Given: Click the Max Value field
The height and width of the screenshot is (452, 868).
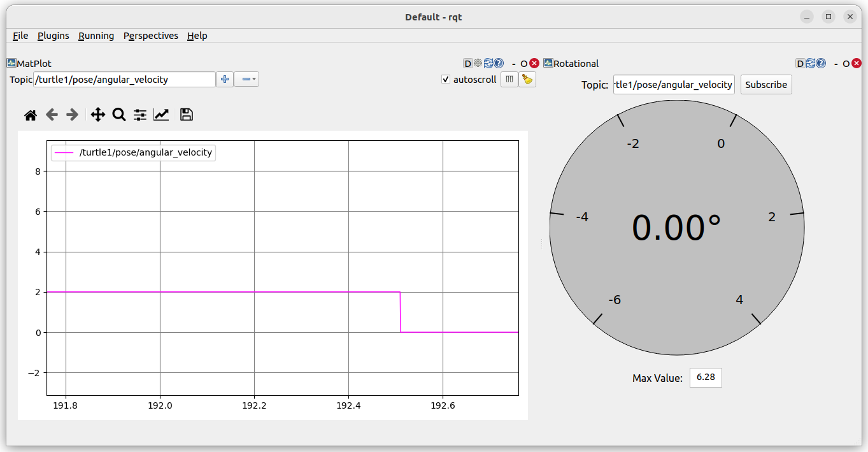Looking at the screenshot, I should pyautogui.click(x=706, y=377).
